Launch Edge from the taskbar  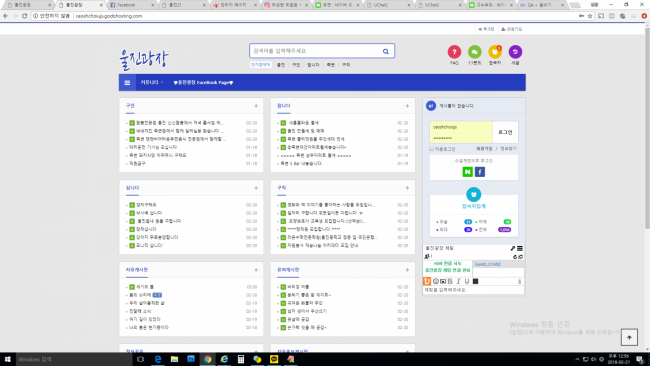158,359
